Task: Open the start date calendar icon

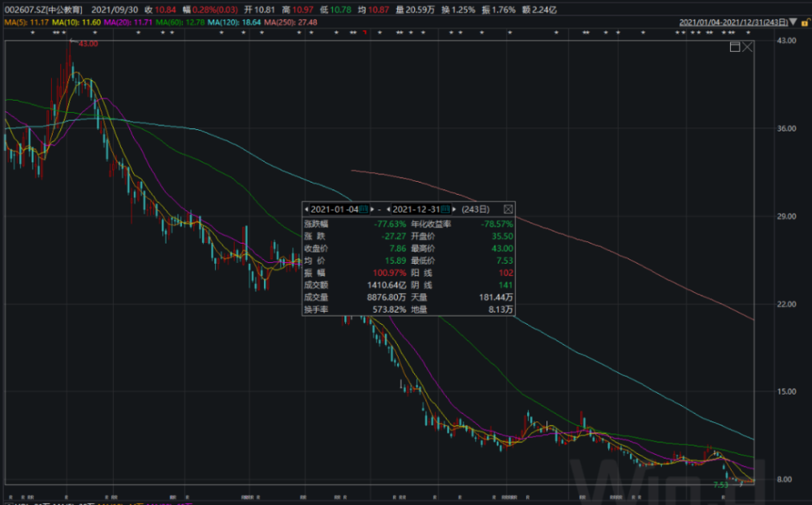Action: (x=364, y=209)
